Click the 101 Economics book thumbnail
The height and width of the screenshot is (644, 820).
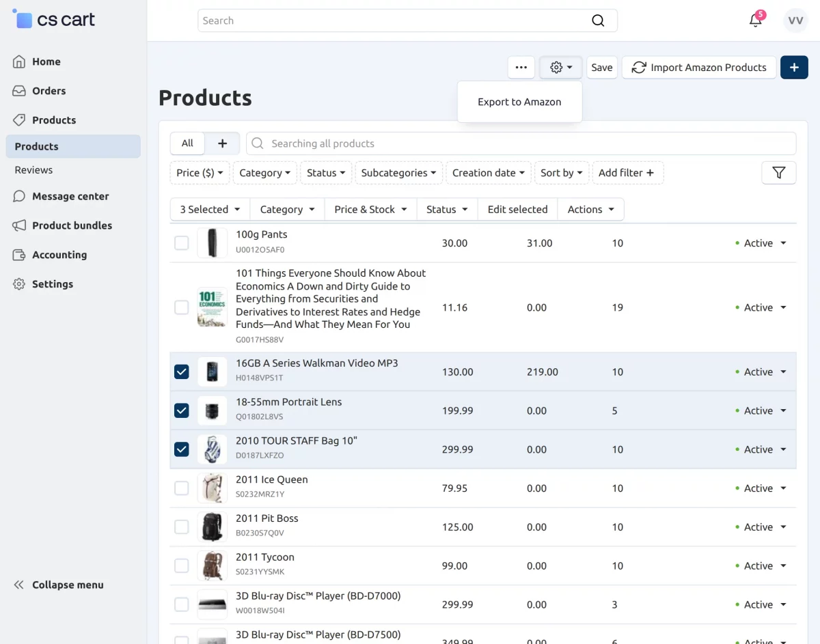[212, 307]
